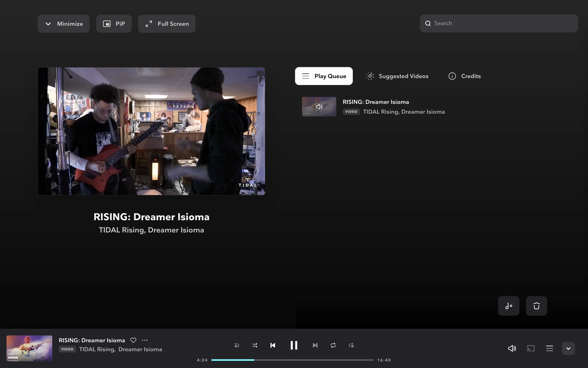588x368 pixels.
Task: Rewind 10 seconds with the back icon
Action: 236,345
